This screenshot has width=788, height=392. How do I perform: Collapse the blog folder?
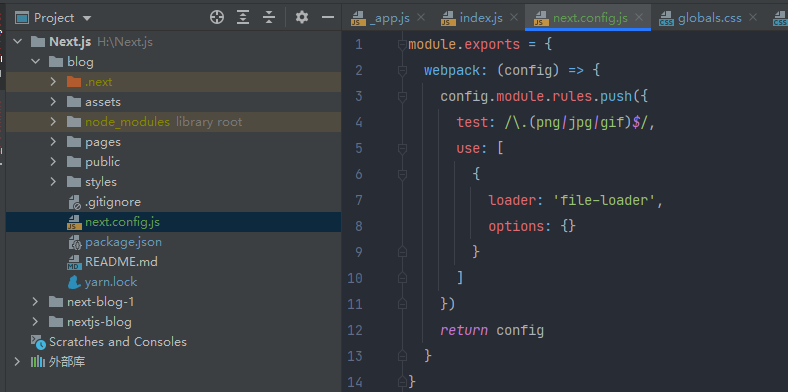pos(36,62)
